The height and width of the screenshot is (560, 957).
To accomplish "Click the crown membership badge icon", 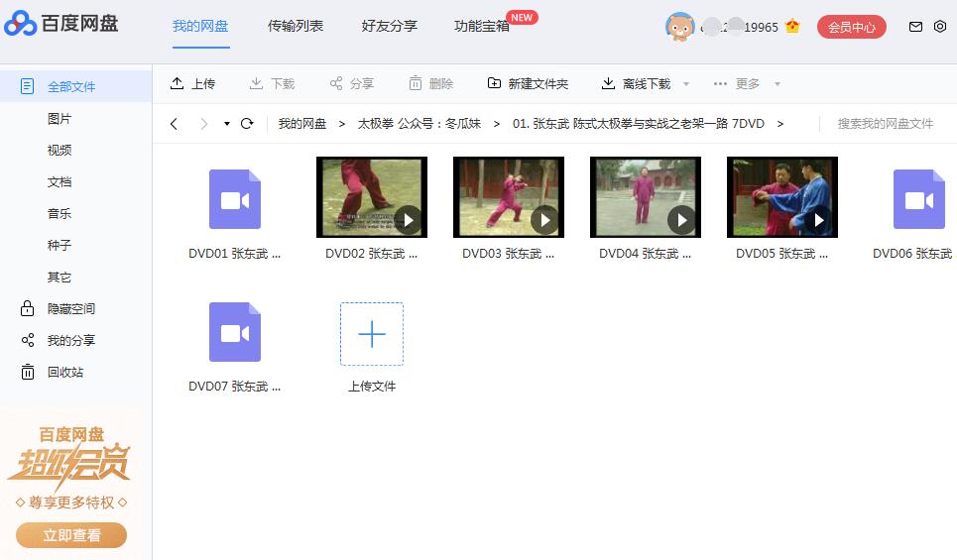I will [x=792, y=26].
